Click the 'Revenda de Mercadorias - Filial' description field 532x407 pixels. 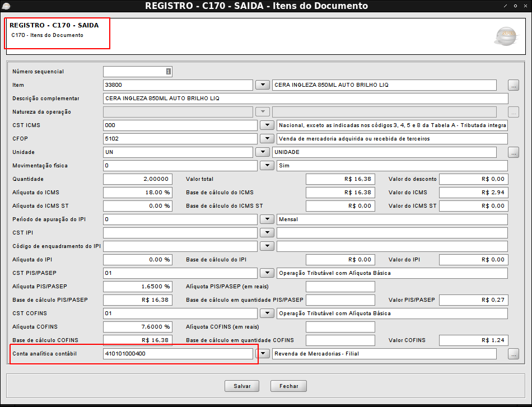[384, 353]
